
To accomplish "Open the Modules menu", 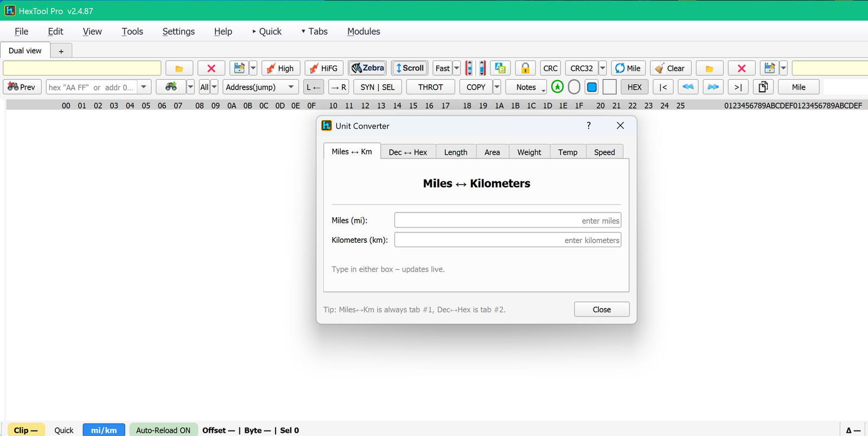I will pyautogui.click(x=363, y=31).
